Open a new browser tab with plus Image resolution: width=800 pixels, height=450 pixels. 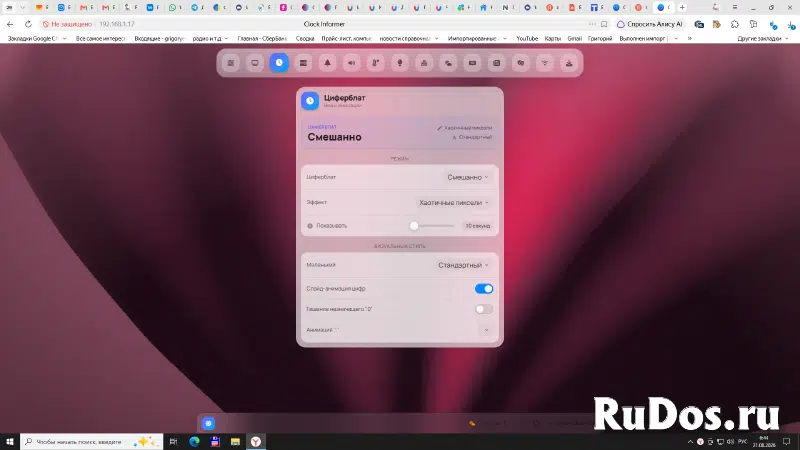682,7
